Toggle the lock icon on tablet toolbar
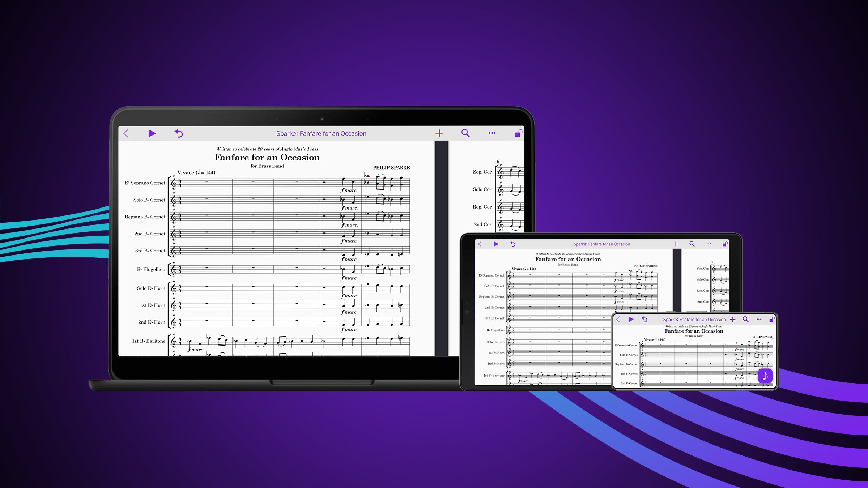Image resolution: width=868 pixels, height=488 pixels. (x=725, y=244)
